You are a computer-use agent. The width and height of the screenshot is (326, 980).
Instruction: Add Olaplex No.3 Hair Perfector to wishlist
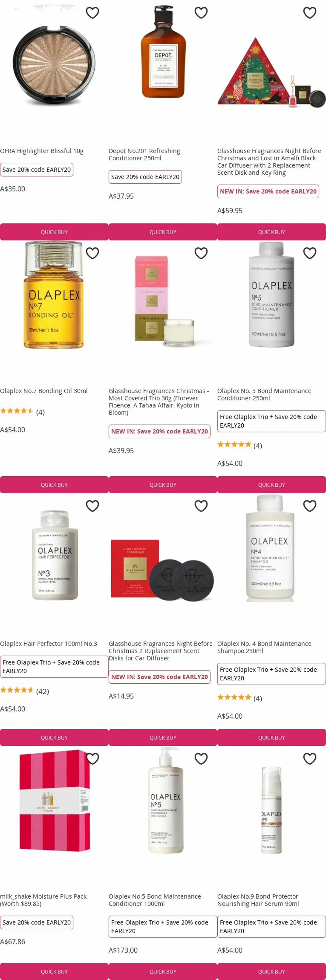[92, 506]
